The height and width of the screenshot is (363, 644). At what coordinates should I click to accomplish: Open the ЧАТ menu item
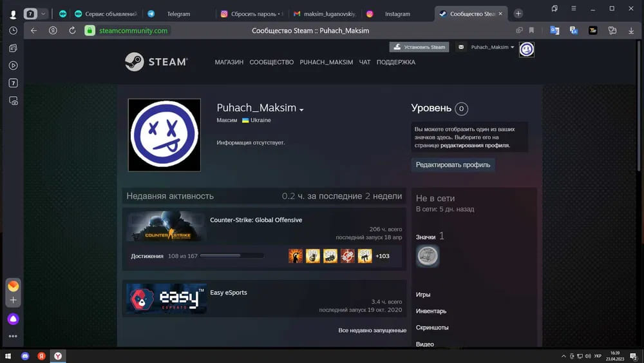click(365, 62)
